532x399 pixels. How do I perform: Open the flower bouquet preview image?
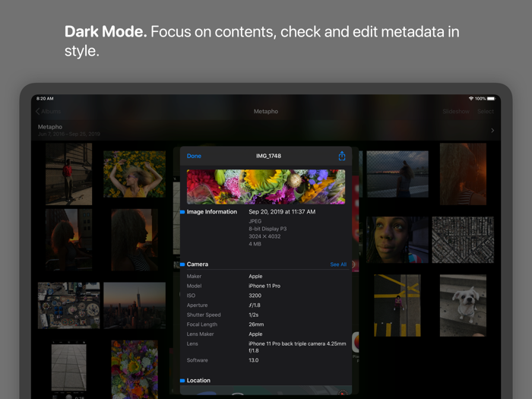point(266,187)
